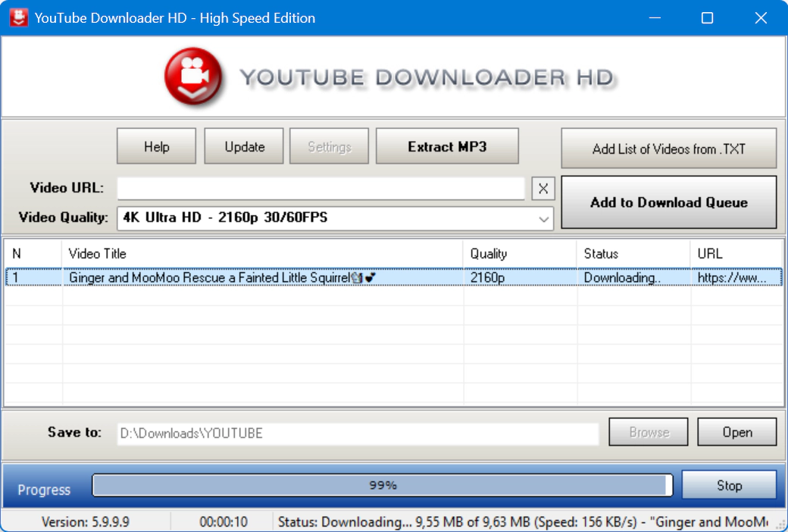
Task: Open the Help button
Action: click(156, 146)
